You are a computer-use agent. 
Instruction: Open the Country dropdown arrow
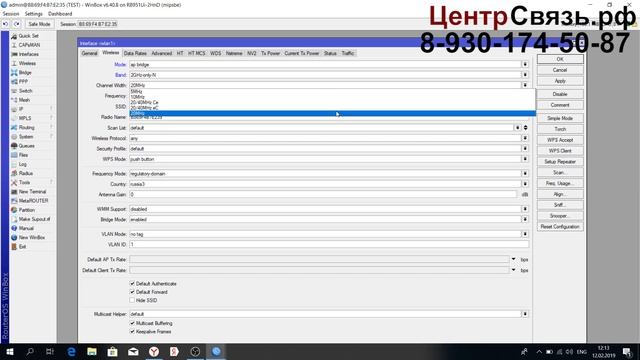(x=525, y=184)
